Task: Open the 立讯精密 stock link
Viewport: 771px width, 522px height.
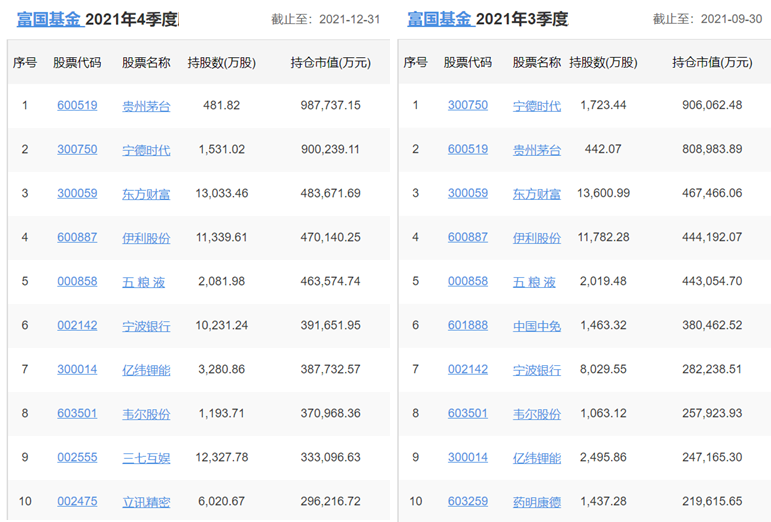Action: coord(146,502)
